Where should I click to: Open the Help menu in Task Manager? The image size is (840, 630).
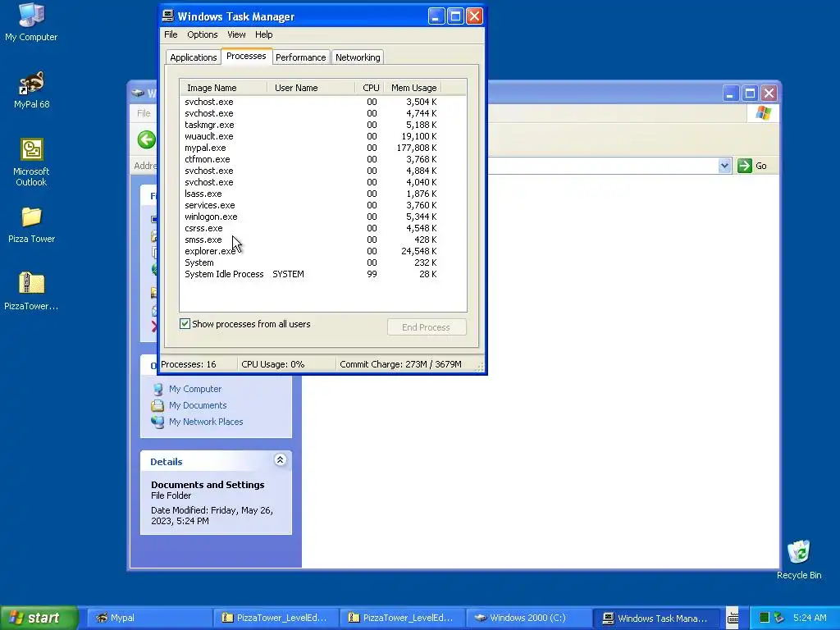tap(263, 34)
